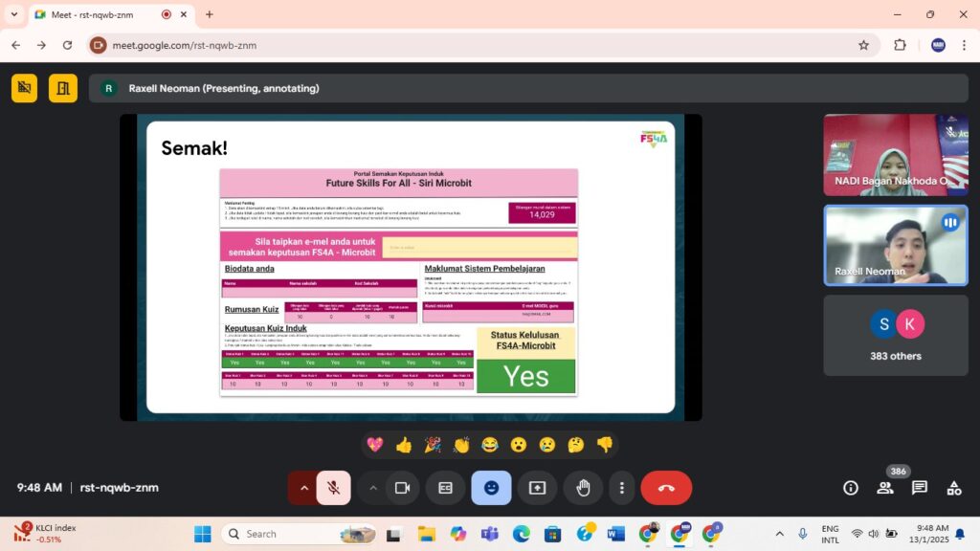Send the thumbs up reaction
Image resolution: width=980 pixels, height=551 pixels.
click(404, 444)
